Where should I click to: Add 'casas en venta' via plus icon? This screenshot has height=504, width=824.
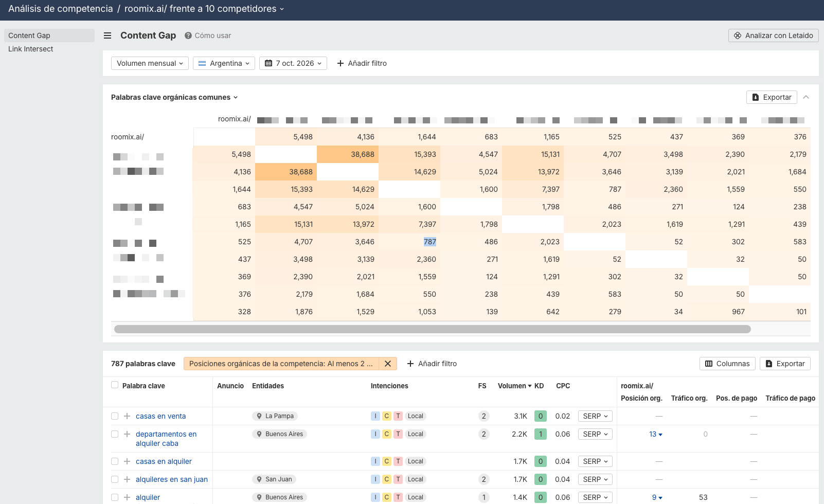pyautogui.click(x=127, y=416)
